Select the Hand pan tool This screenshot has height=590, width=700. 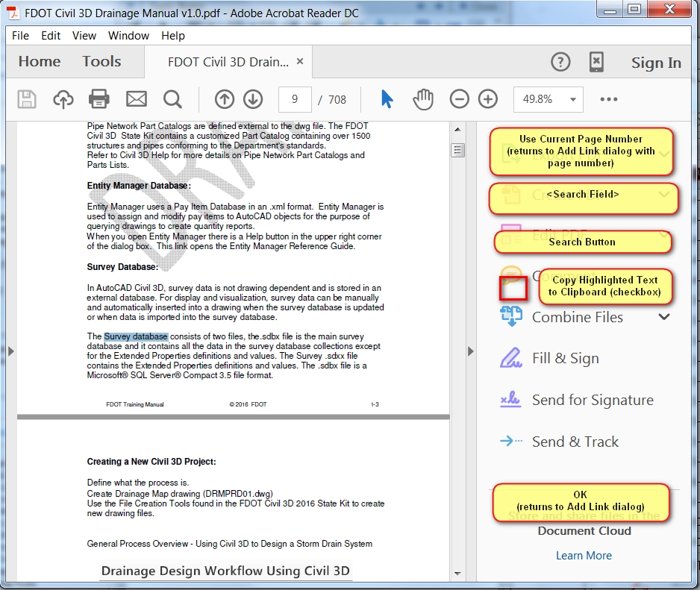[423, 99]
